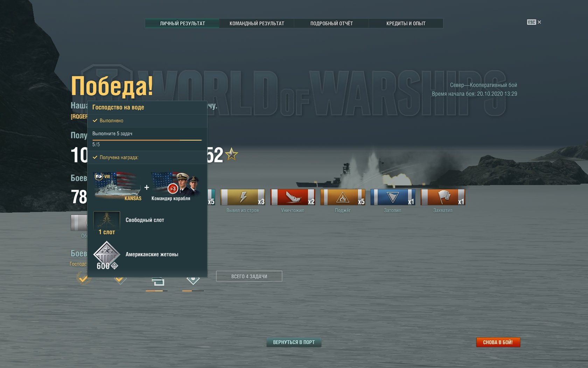Click the battle start time text
588x368 pixels.
[474, 94]
